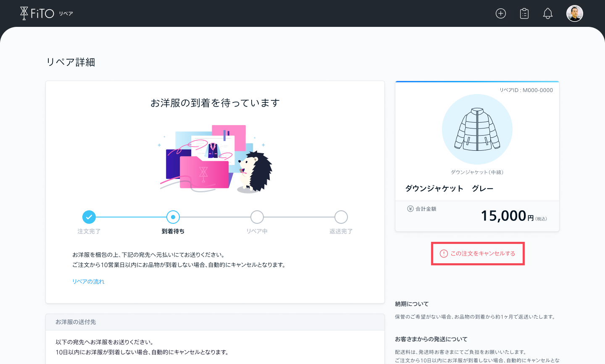Image resolution: width=605 pixels, height=364 pixels.
Task: Click the yen icon beside 合計金額
Action: click(x=410, y=208)
